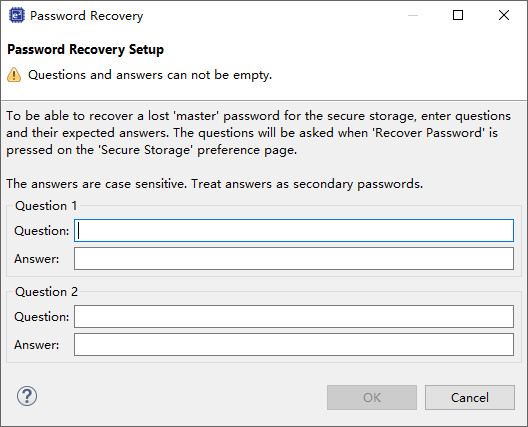Click the Password Recovery title bar app icon
The image size is (528, 427).
(17, 15)
